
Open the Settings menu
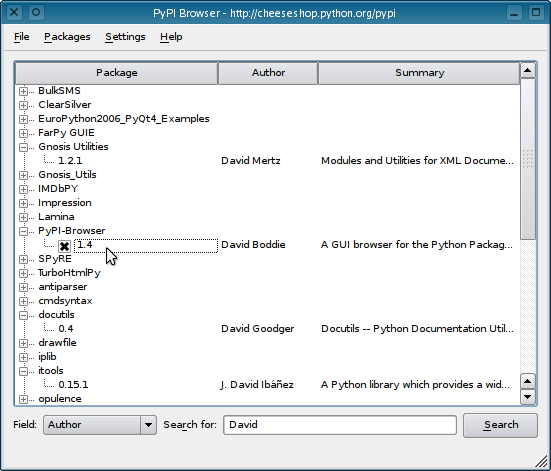pyautogui.click(x=125, y=37)
